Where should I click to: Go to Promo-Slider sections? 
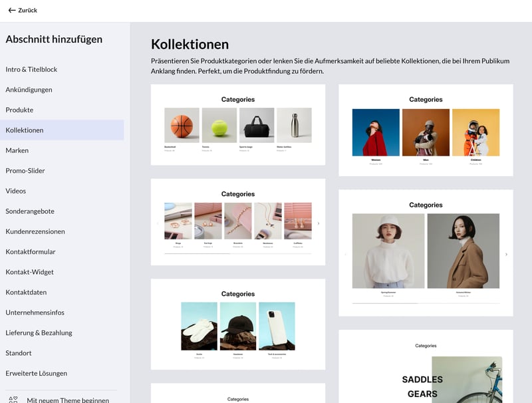coord(25,171)
